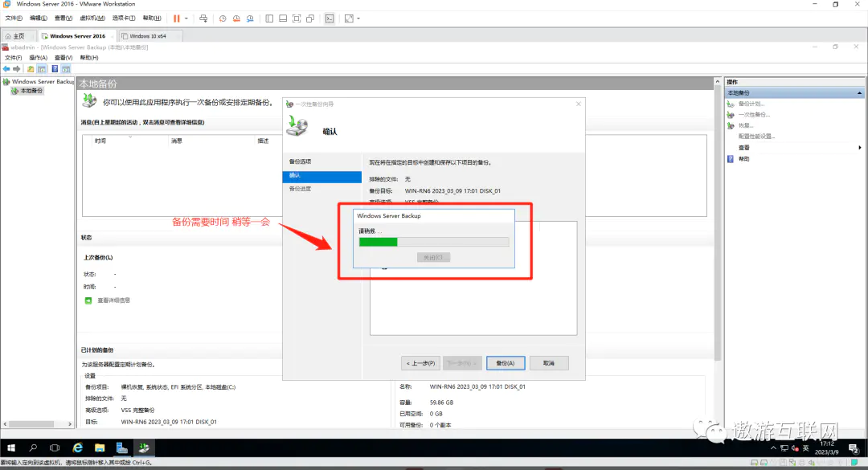Click the take snapshot clock icon
This screenshot has height=470, width=868.
(223, 18)
